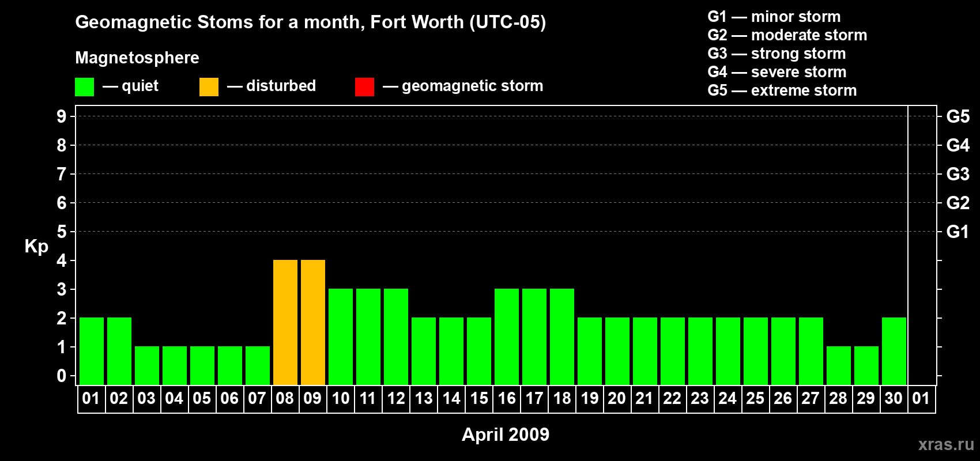Click the 'G3 — strong storm' legend line
The image size is (980, 461).
[777, 53]
